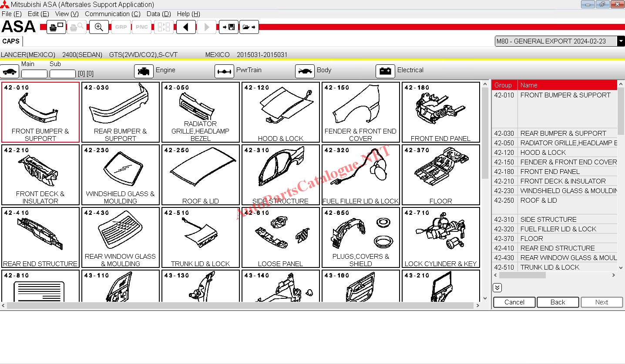Viewport: 625px width, 364px height.
Task: Go forward with the right arrow icon
Action: (207, 27)
